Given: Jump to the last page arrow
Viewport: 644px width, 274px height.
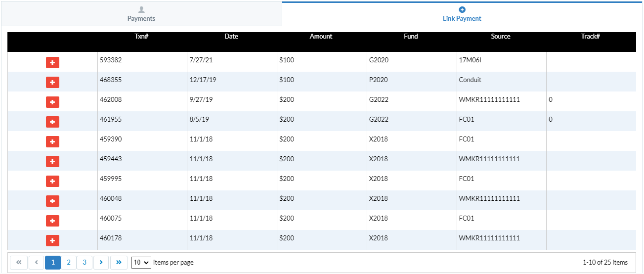Looking at the screenshot, I should [x=119, y=263].
